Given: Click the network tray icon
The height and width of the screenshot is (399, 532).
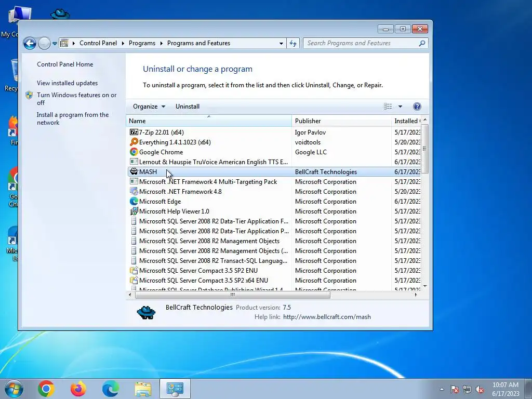Looking at the screenshot, I should tap(467, 389).
